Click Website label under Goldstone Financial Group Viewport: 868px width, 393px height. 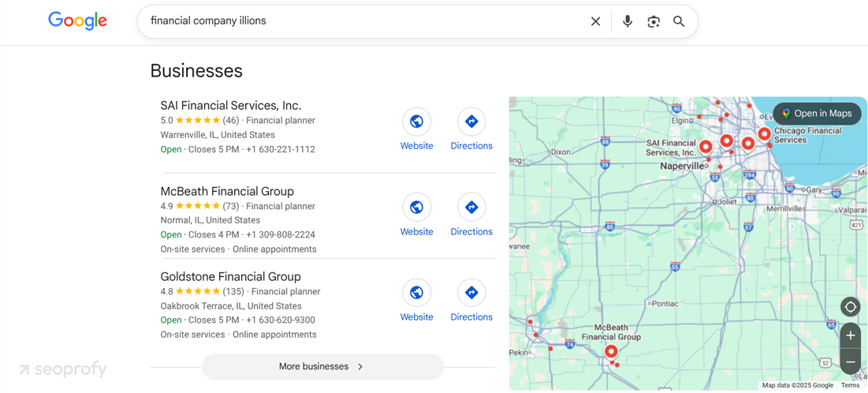coord(416,316)
